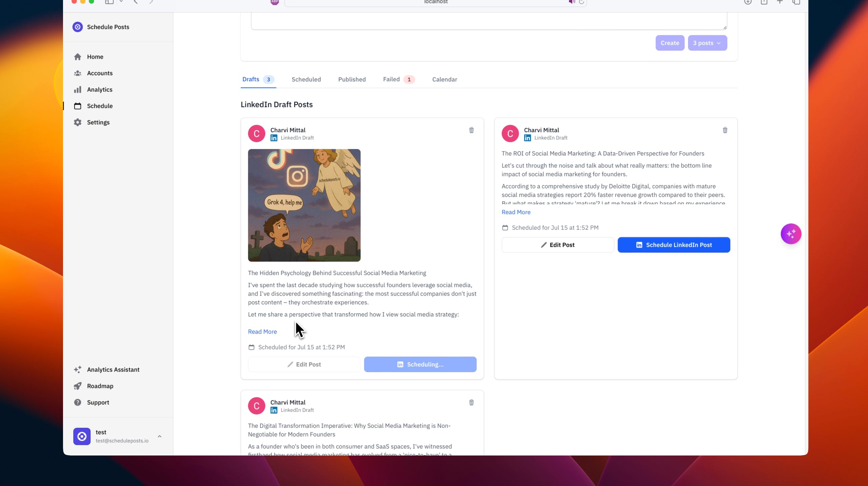Switch to the Published tab

[x=352, y=79]
